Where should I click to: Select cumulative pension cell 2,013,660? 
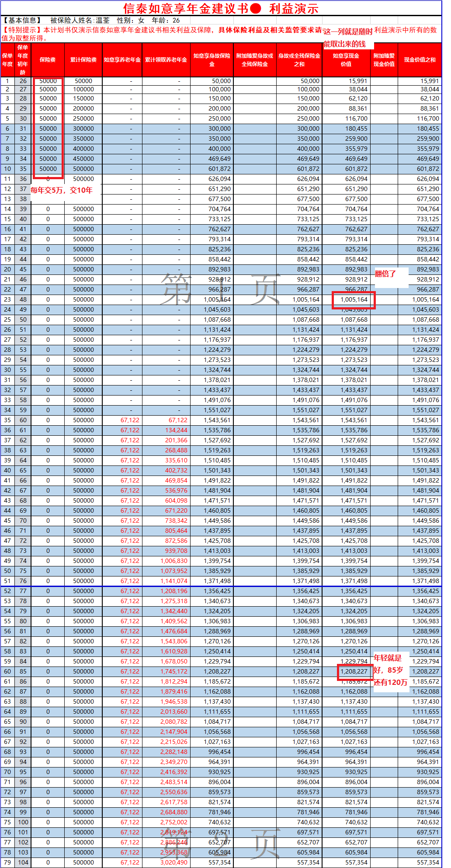(166, 712)
